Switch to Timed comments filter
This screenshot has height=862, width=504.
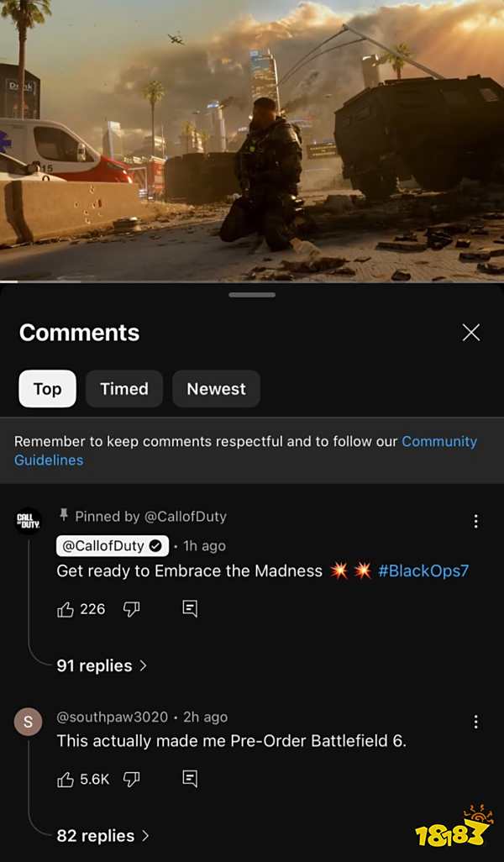(x=124, y=389)
